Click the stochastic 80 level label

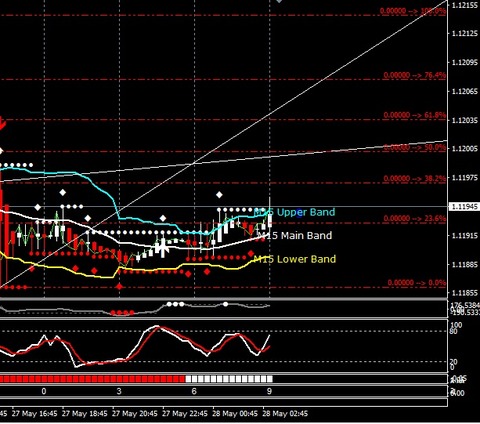pyautogui.click(x=453, y=331)
